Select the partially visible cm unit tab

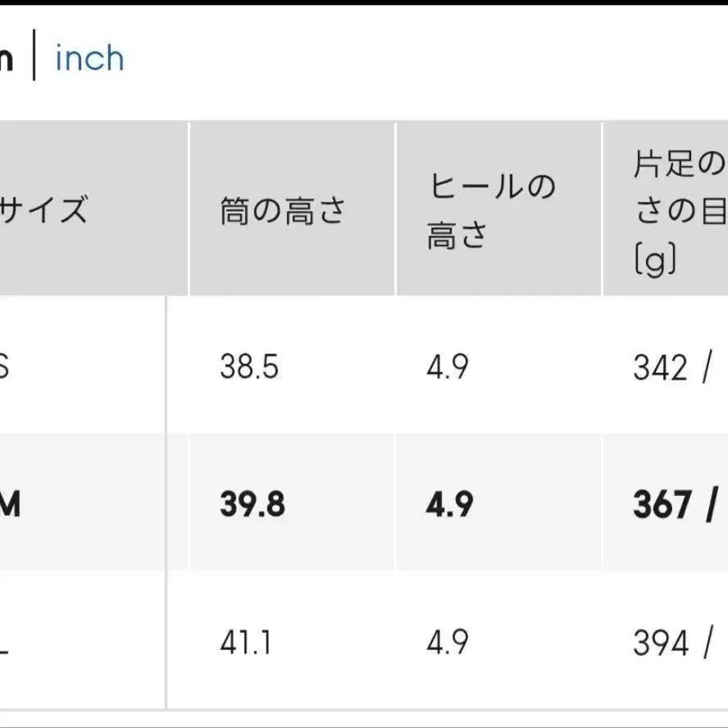coord(7,61)
